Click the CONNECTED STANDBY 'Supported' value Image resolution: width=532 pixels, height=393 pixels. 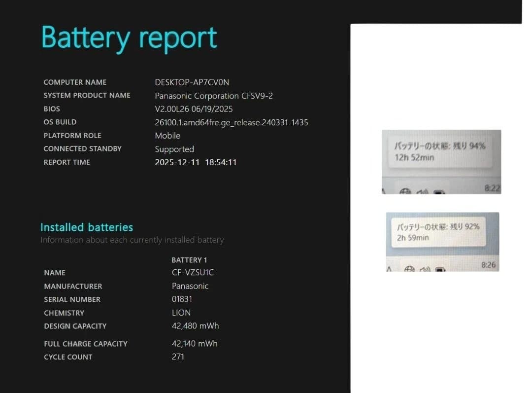click(174, 149)
